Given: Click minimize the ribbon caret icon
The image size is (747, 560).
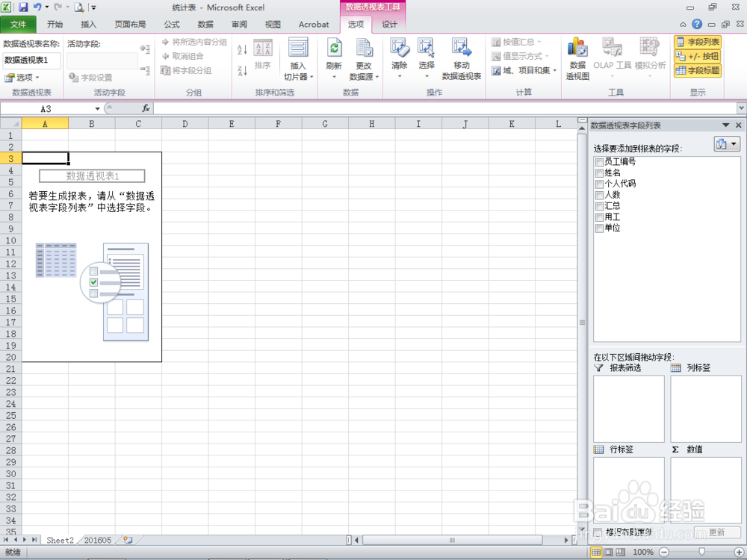Looking at the screenshot, I should (683, 25).
